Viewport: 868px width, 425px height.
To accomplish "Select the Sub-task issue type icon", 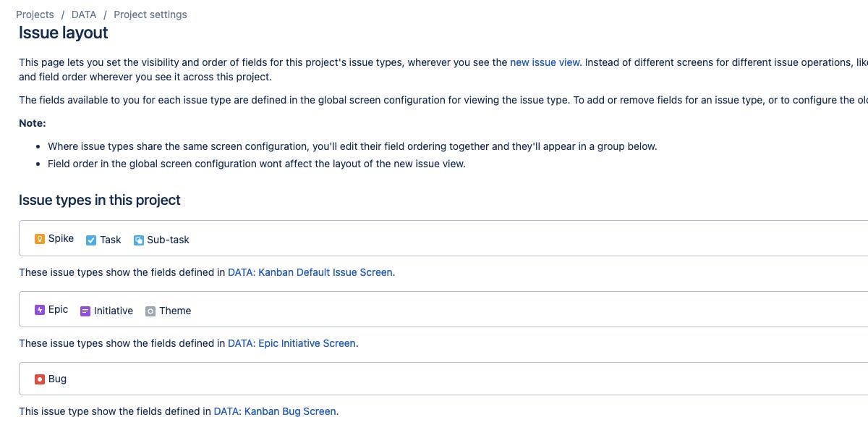I will click(138, 239).
